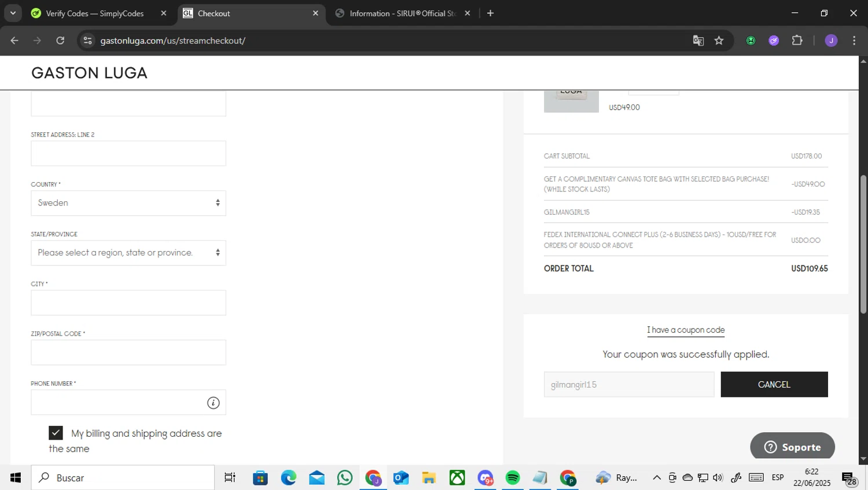Image resolution: width=868 pixels, height=490 pixels.
Task: Open the Soporte help widget
Action: pos(792,447)
